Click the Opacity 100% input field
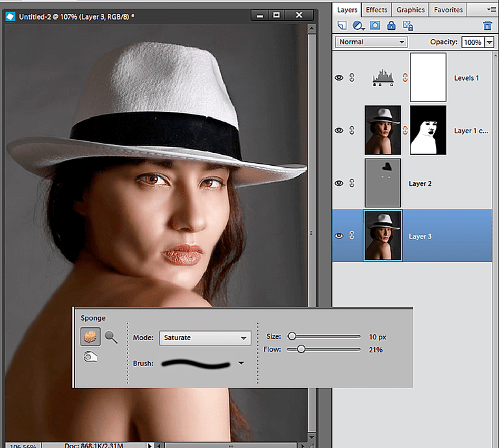 click(473, 42)
